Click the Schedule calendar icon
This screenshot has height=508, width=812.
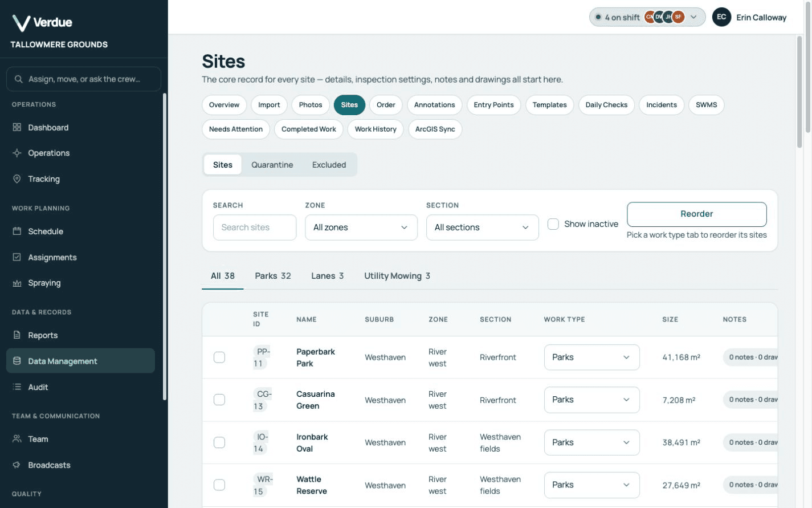pos(17,231)
